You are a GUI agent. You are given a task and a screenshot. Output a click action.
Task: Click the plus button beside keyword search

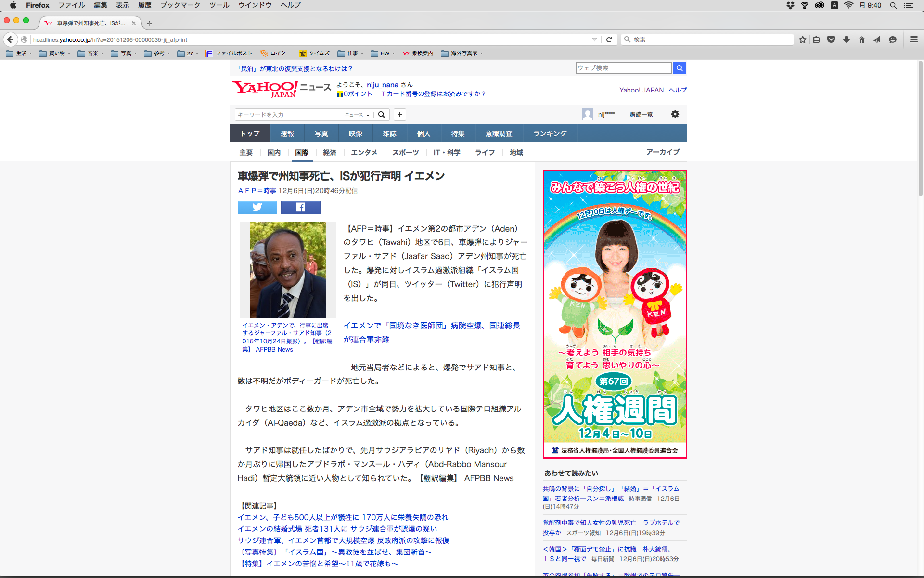point(399,115)
